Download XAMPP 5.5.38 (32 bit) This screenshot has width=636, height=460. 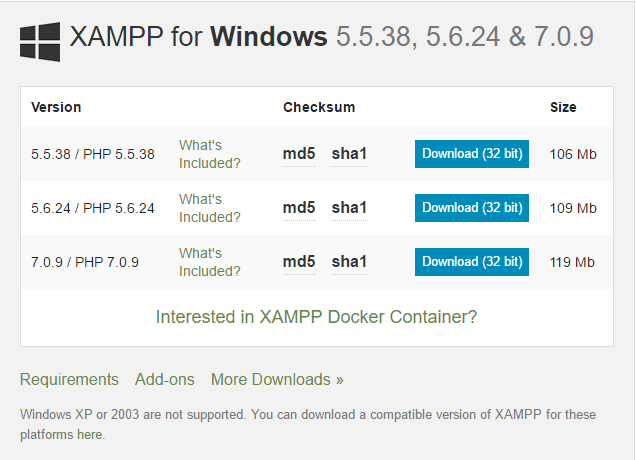(x=471, y=154)
